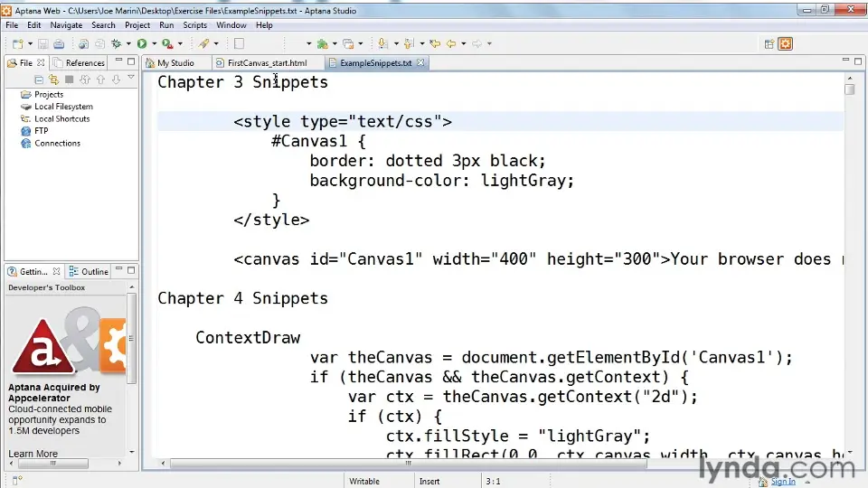The width and height of the screenshot is (868, 488).
Task: Click the editor vertical scrollbar thumb
Action: point(850,89)
